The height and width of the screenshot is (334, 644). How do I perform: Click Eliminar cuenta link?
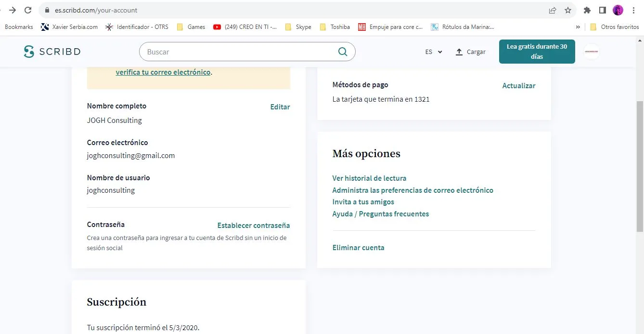[359, 247]
